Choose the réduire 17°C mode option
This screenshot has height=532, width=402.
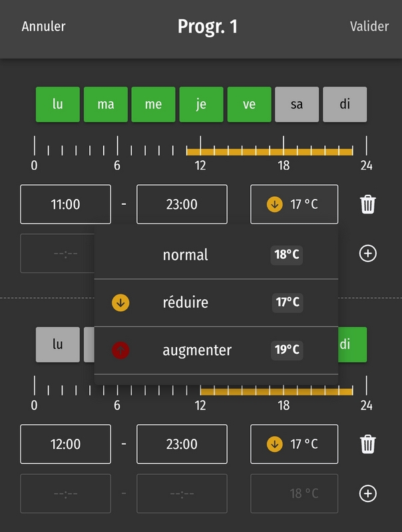tap(216, 303)
